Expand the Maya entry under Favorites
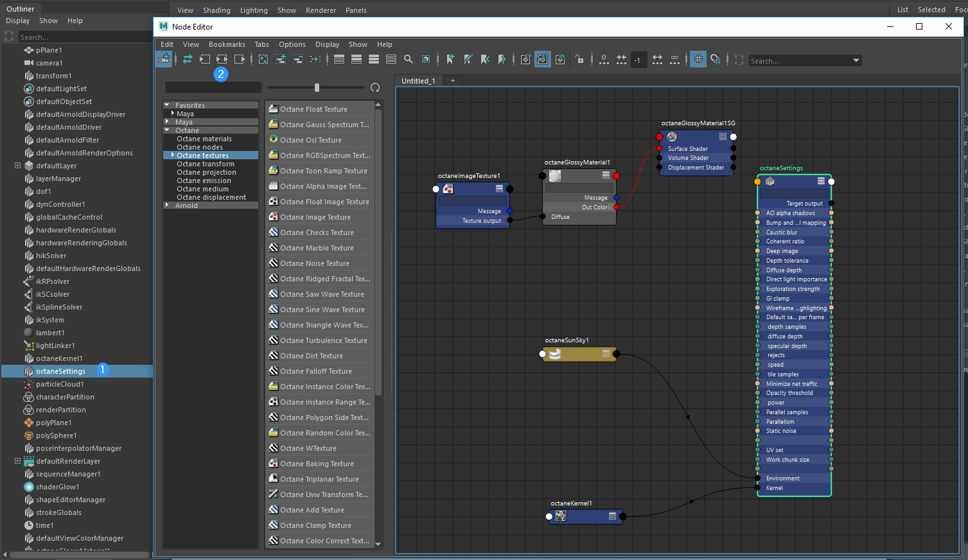The height and width of the screenshot is (560, 968). 173,114
